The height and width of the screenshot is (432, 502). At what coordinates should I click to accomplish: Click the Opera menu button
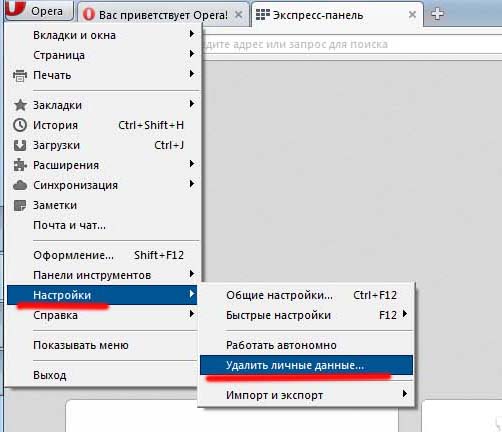coord(39,10)
